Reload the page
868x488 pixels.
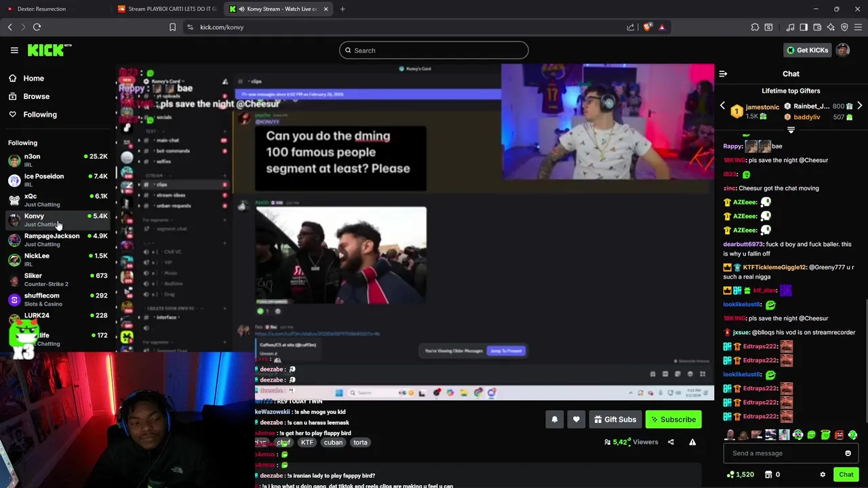pyautogui.click(x=37, y=27)
